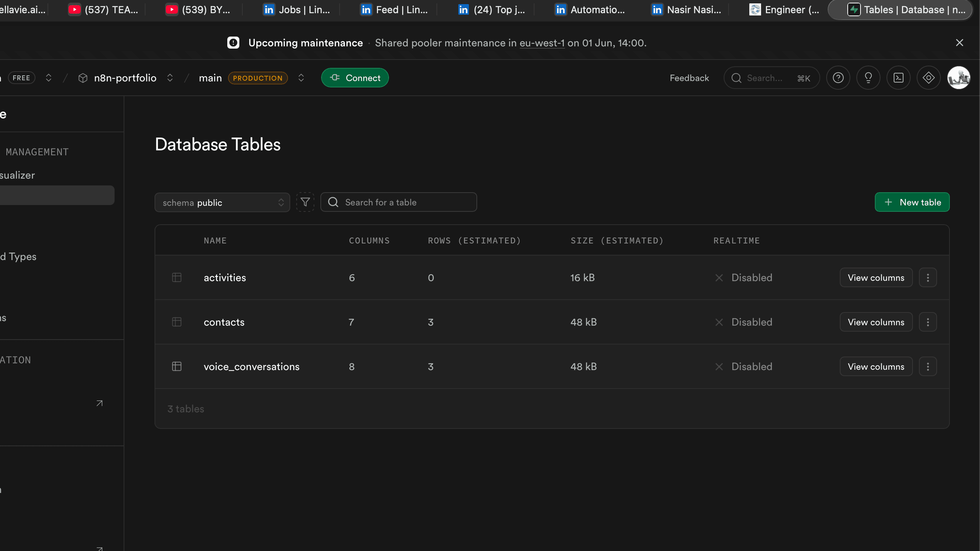Screen dimensions: 980x551
Task: Open the schema public dropdown
Action: coord(222,202)
